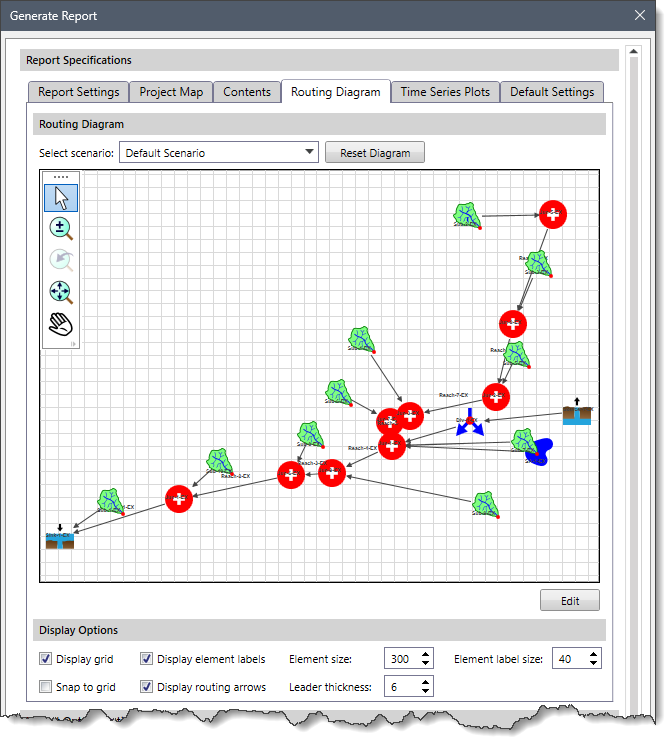This screenshot has width=670, height=740.
Task: Select the junction that the diversion flows into
Action: 392,446
